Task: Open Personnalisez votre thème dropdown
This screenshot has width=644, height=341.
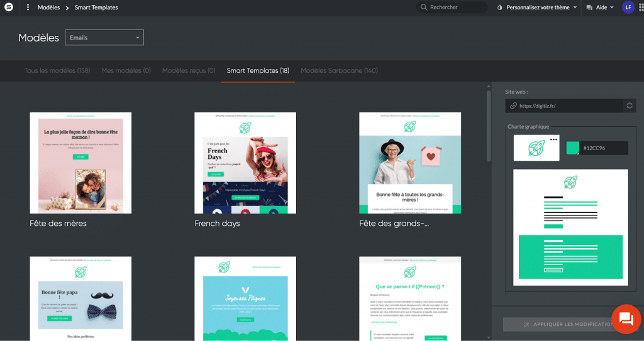Action: 536,8
